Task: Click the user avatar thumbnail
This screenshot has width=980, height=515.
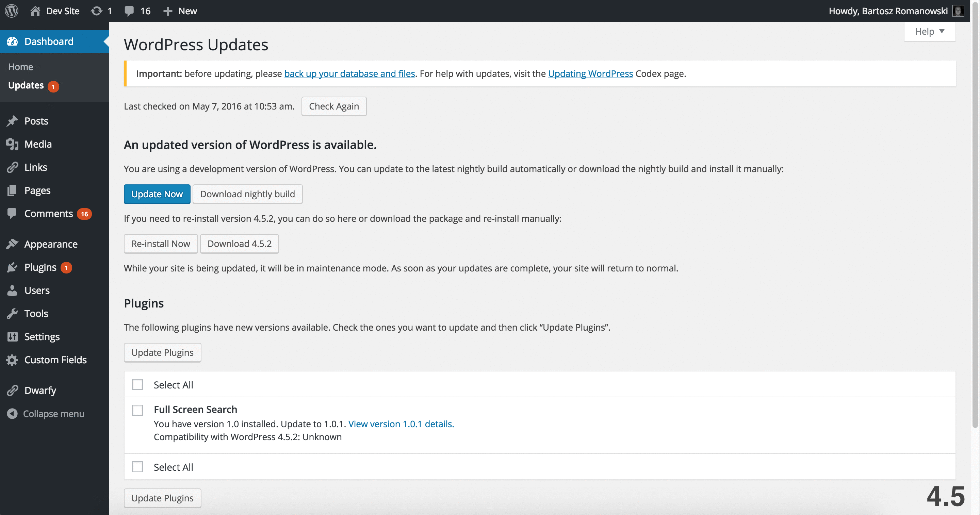Action: pyautogui.click(x=958, y=11)
